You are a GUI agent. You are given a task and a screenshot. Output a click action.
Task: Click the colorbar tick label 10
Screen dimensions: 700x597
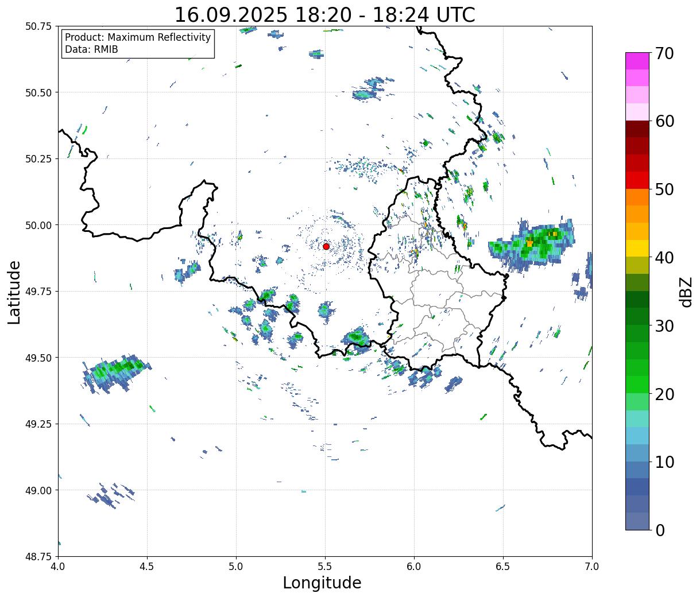[664, 462]
